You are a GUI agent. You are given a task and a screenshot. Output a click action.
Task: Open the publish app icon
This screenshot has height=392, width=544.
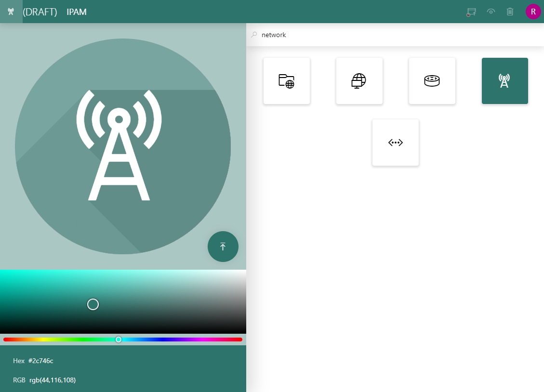point(471,11)
